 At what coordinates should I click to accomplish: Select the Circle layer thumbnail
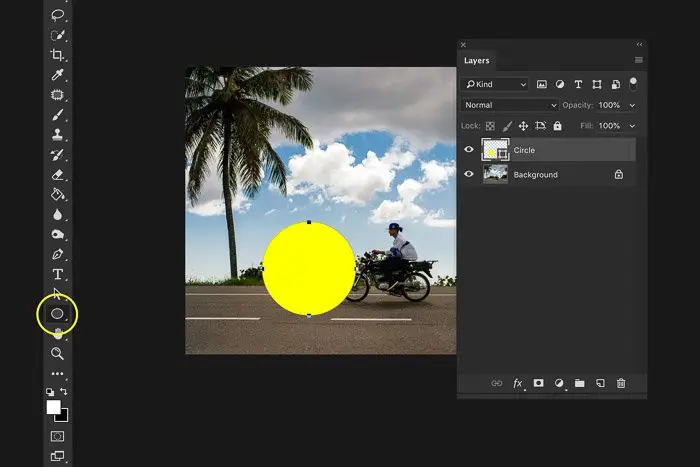pos(495,150)
